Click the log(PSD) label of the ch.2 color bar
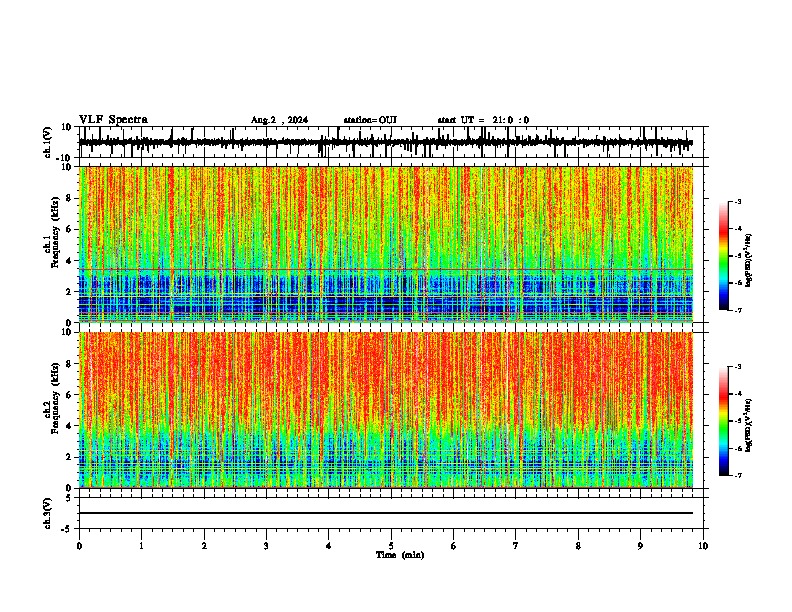This screenshot has height=612, width=792. pyautogui.click(x=748, y=425)
